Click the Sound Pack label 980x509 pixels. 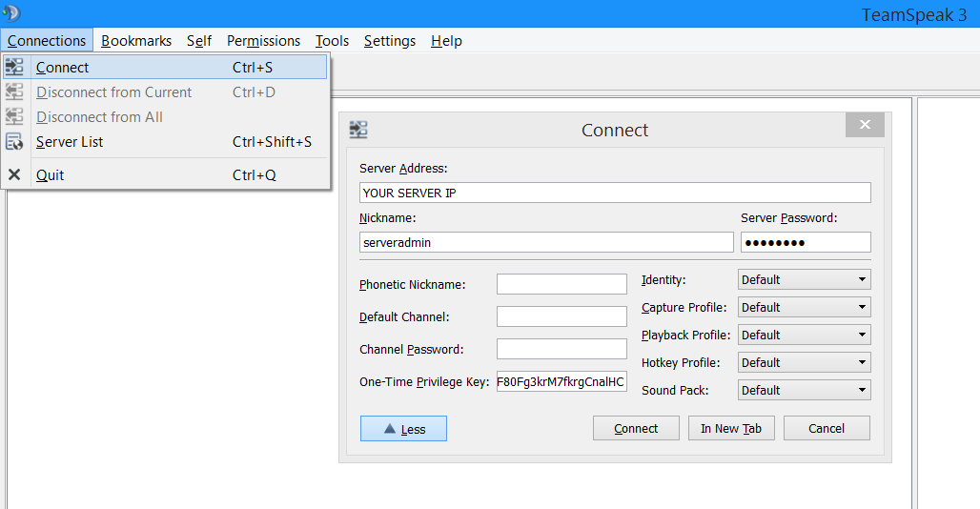click(675, 391)
